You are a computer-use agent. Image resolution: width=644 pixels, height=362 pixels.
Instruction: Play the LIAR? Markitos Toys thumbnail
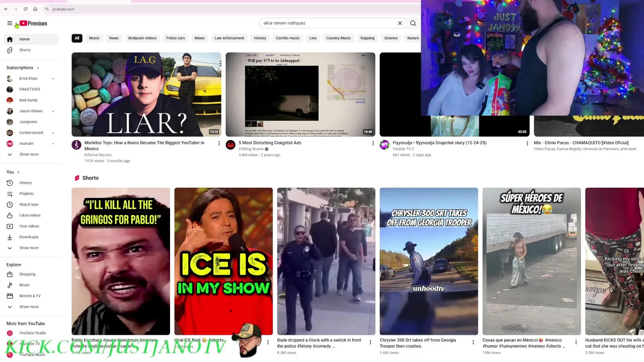click(146, 95)
